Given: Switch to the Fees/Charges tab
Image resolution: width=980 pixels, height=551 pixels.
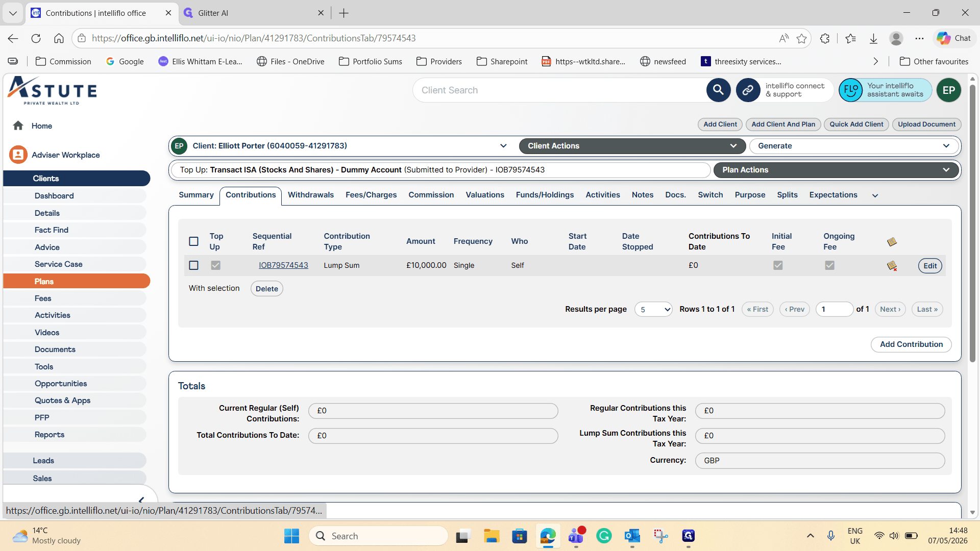Looking at the screenshot, I should coord(371,195).
